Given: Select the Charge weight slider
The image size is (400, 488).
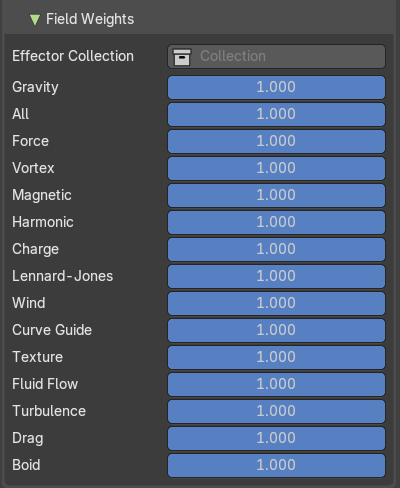Looking at the screenshot, I should pos(276,249).
